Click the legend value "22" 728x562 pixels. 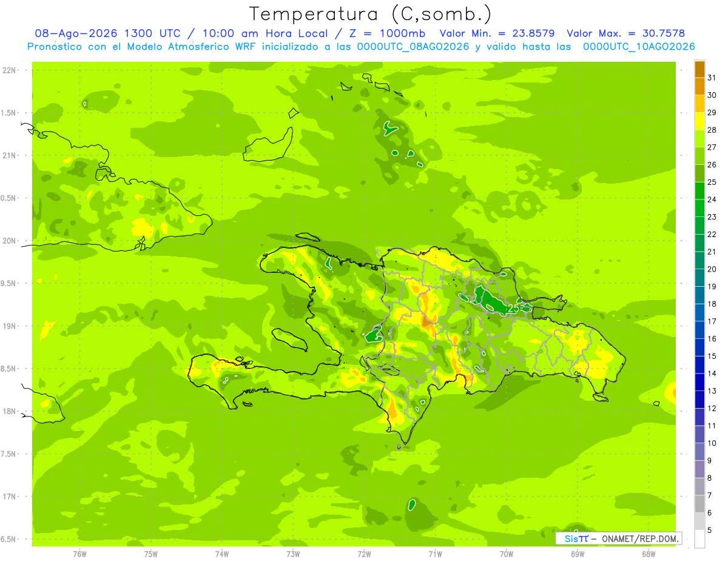click(712, 234)
